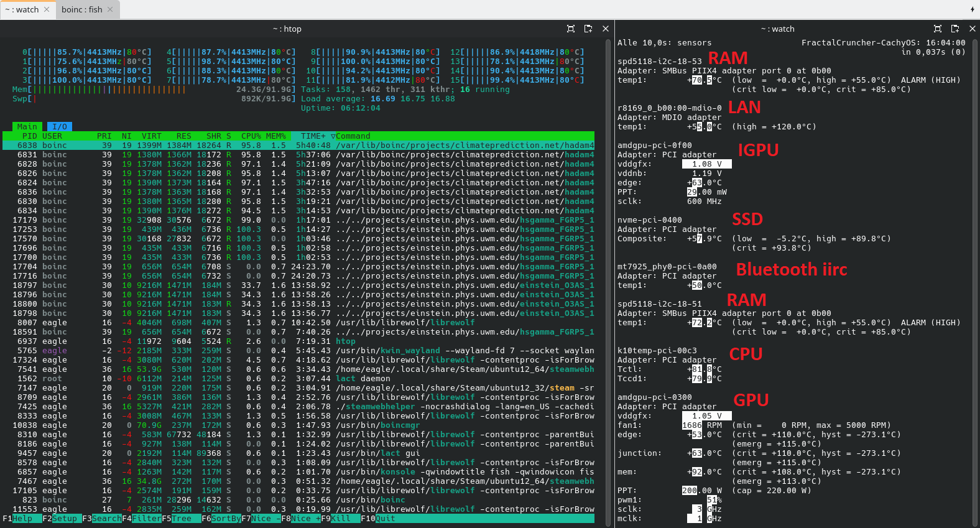
Task: Click 'amdgpu-pci-0300' sensor name
Action: [x=655, y=397]
